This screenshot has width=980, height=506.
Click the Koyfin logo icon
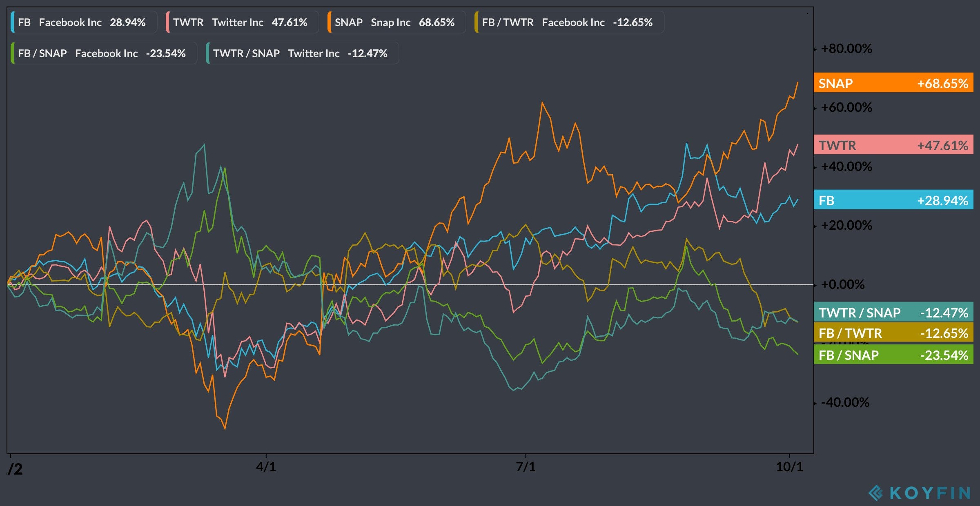click(x=876, y=493)
